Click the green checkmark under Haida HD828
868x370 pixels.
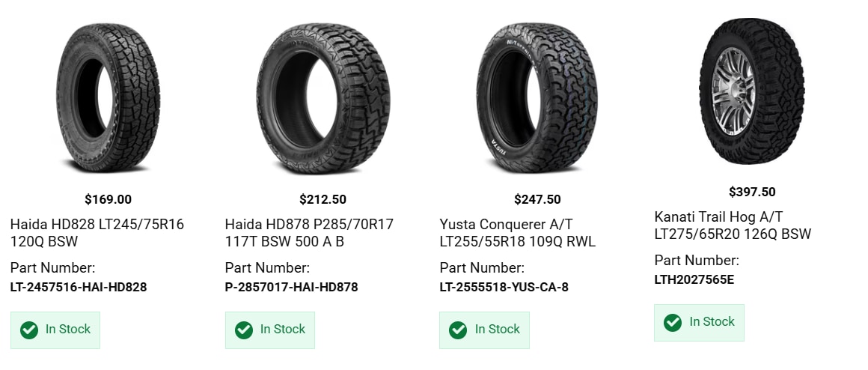(x=29, y=330)
